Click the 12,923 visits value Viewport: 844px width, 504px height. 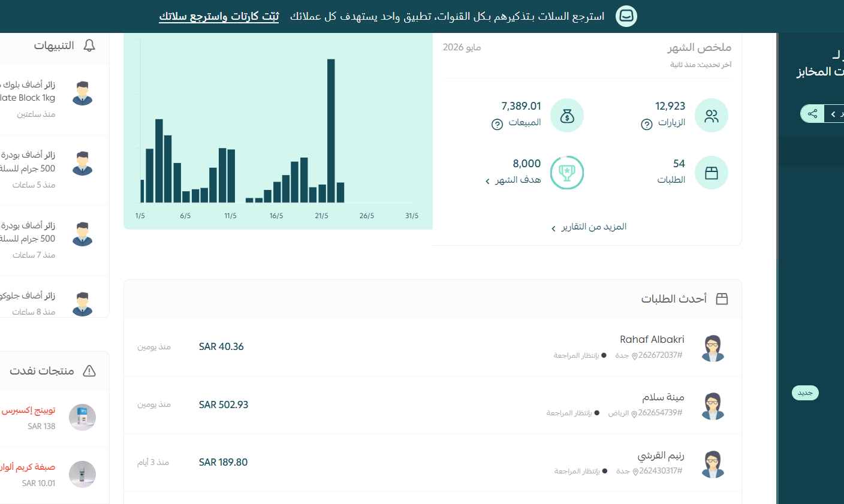coord(670,106)
